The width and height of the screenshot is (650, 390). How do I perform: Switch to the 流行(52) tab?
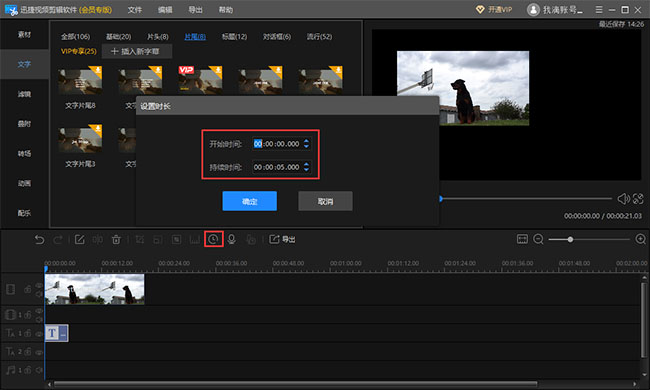pos(319,36)
